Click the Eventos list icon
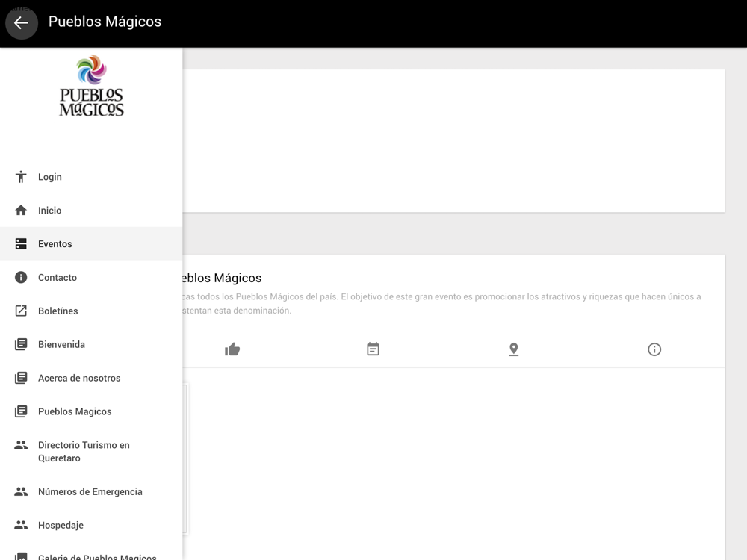 coord(21,244)
